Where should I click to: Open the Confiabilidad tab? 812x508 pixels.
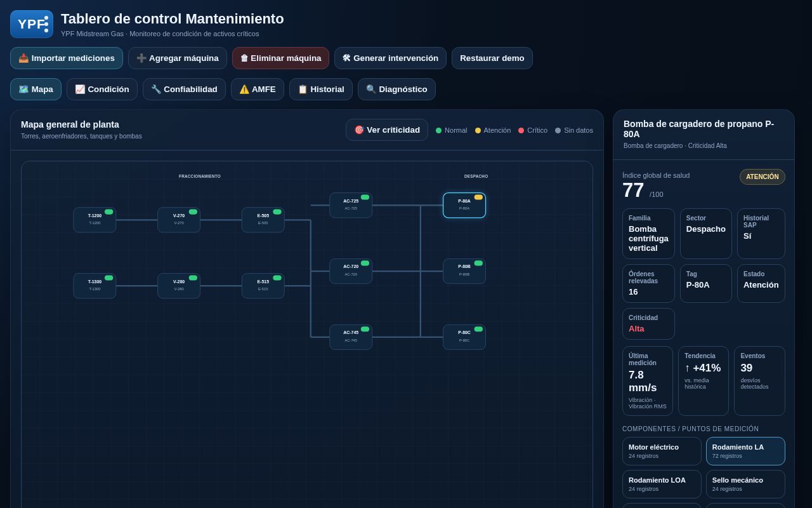(x=184, y=89)
